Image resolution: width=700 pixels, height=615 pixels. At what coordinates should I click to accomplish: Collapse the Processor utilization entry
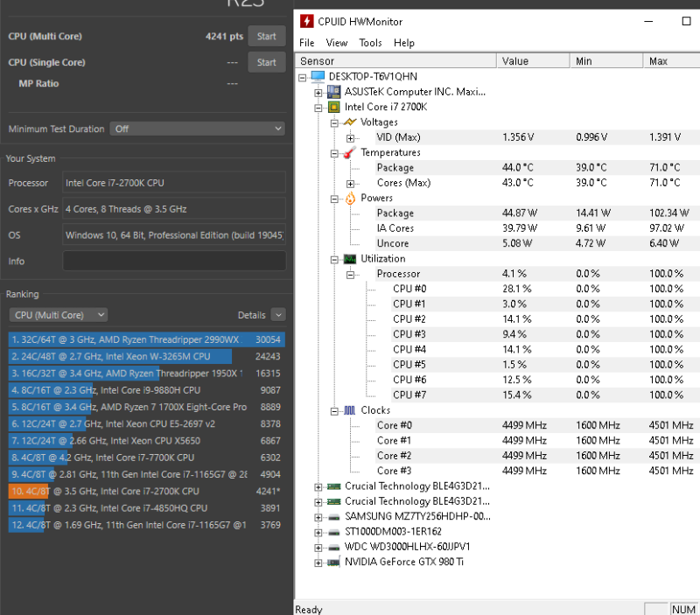click(351, 275)
